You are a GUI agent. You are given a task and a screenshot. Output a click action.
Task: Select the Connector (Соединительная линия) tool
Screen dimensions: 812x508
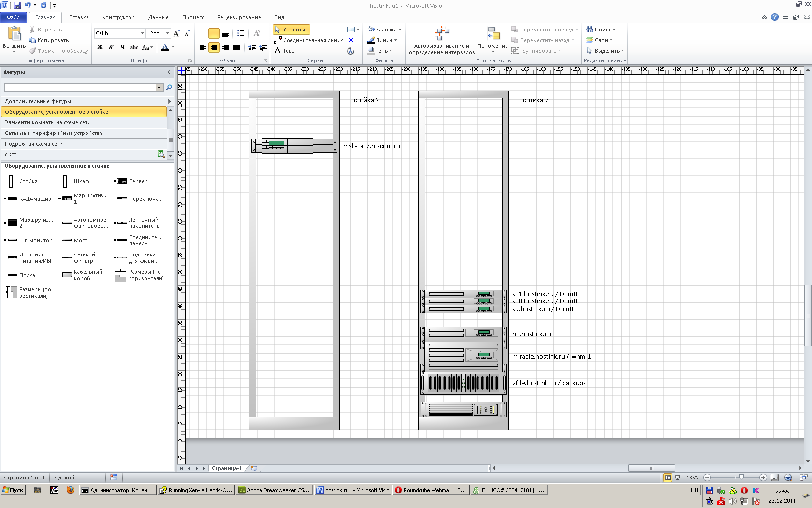pyautogui.click(x=309, y=40)
